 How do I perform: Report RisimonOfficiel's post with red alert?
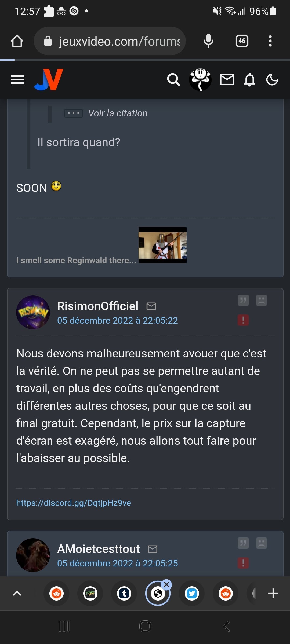[243, 320]
